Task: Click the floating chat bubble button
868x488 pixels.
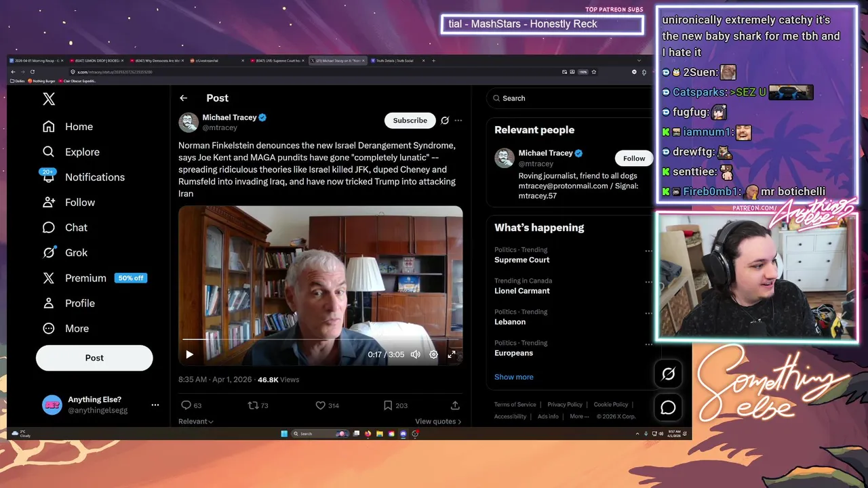Action: (668, 407)
